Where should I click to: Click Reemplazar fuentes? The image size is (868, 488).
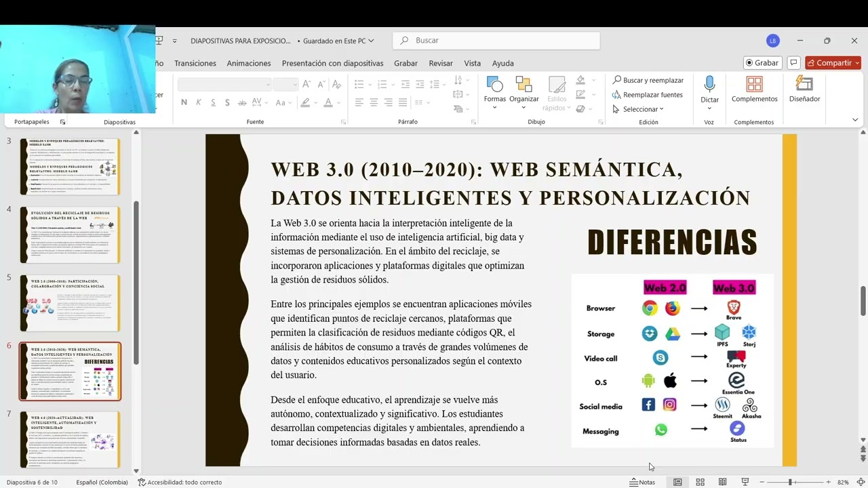[x=648, y=95]
